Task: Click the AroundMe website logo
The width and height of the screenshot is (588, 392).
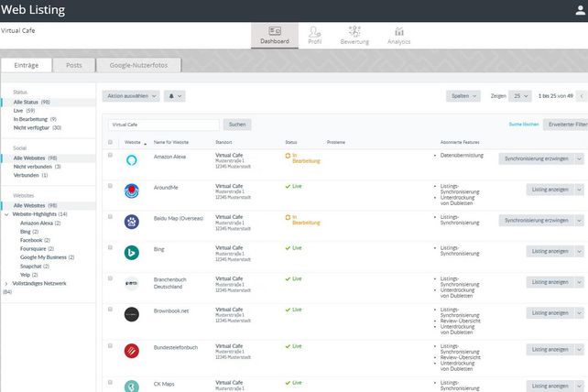Action: pos(131,191)
